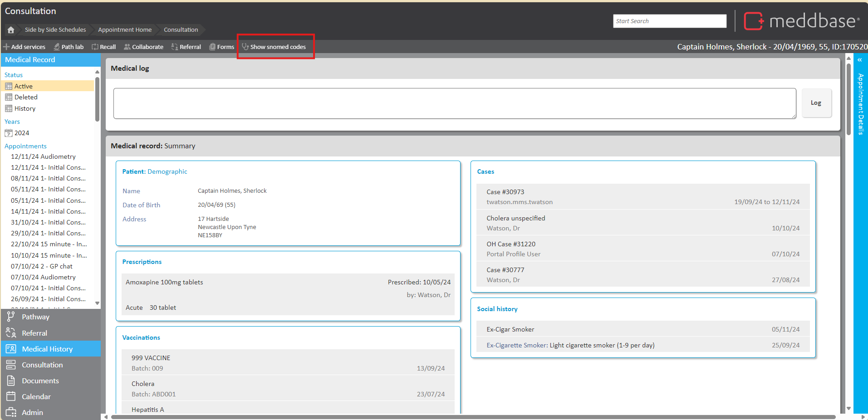Select the Deleted status filter

click(26, 97)
